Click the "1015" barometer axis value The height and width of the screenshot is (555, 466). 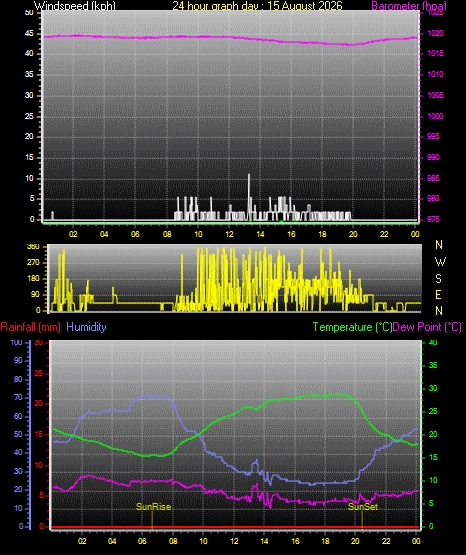[436, 53]
